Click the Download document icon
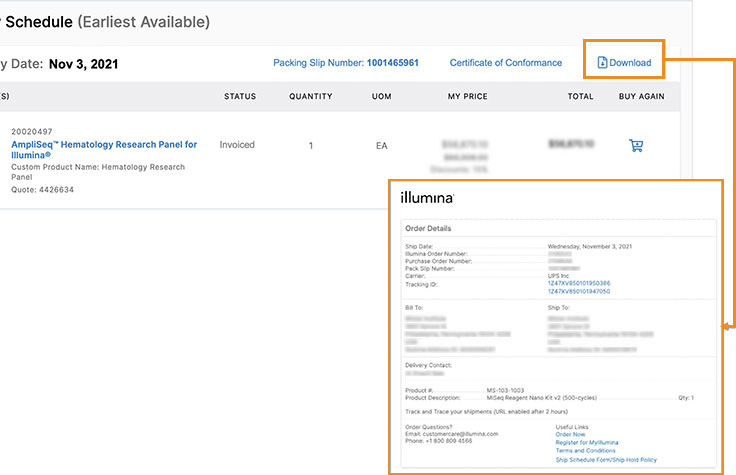736x475 pixels. coord(602,63)
